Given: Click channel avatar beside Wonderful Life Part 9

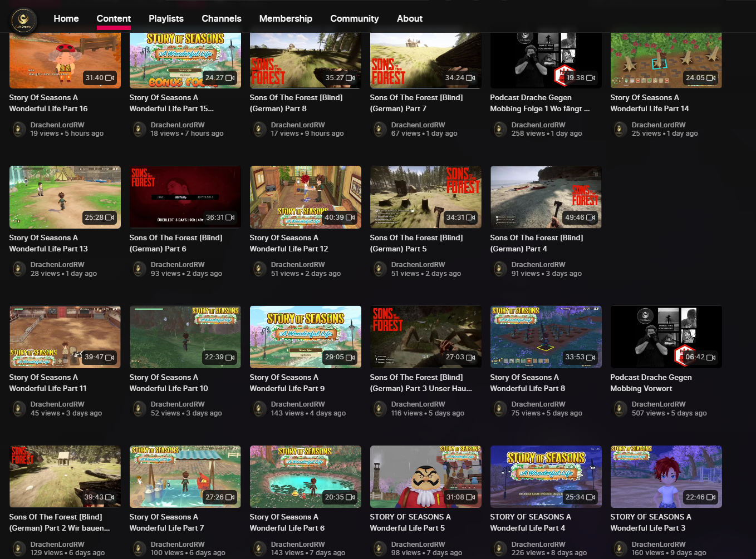Looking at the screenshot, I should pyautogui.click(x=259, y=409).
